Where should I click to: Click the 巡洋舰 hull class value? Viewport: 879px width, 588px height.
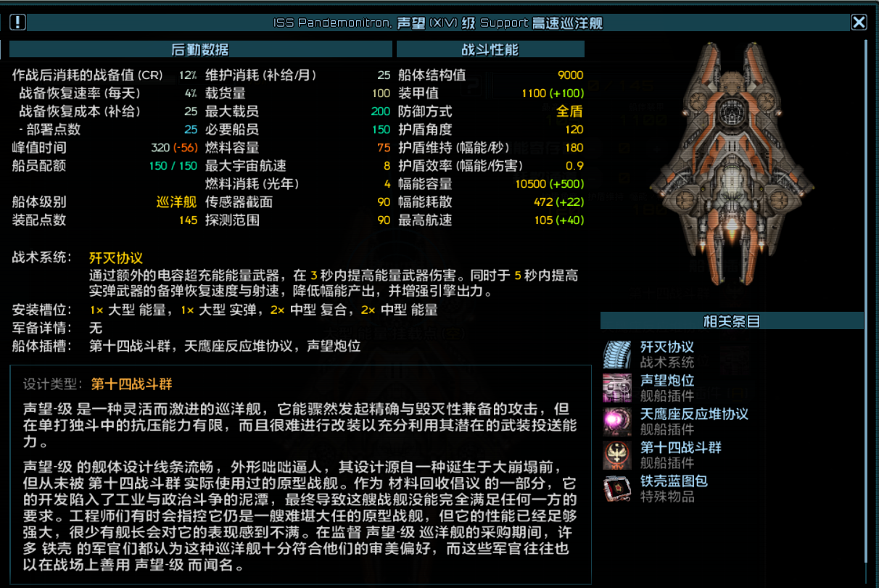(177, 202)
